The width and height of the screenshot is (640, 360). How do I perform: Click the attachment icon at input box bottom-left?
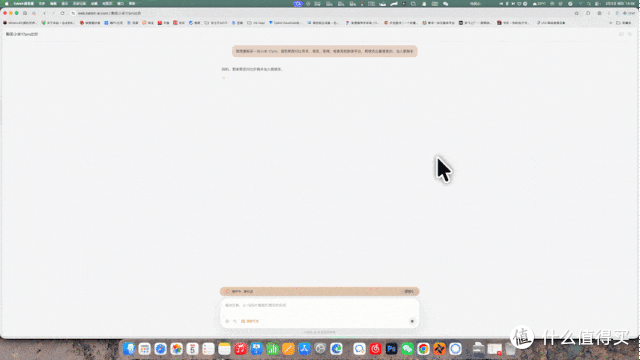227,321
